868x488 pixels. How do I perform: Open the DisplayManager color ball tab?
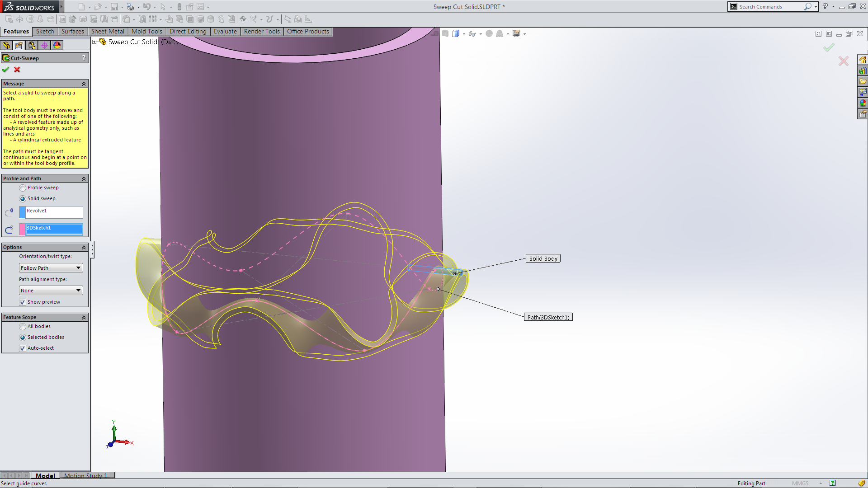(57, 45)
